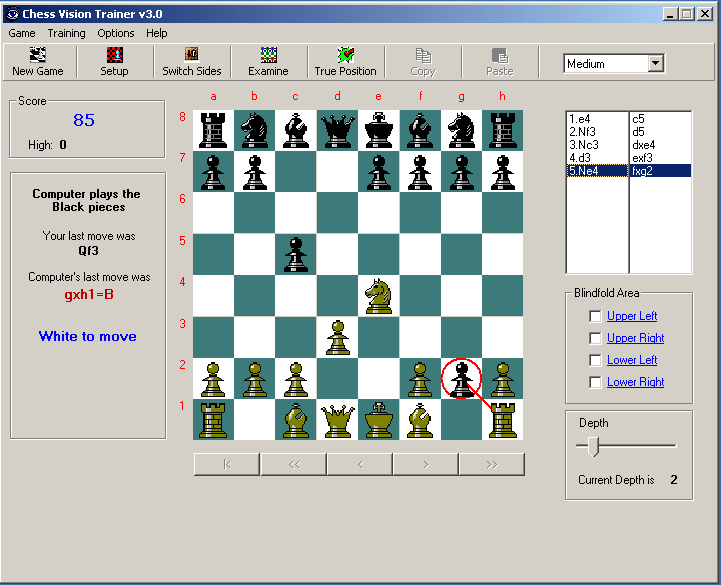721x585 pixels.
Task: Click the circled black pawn on g2
Action: coord(461,379)
